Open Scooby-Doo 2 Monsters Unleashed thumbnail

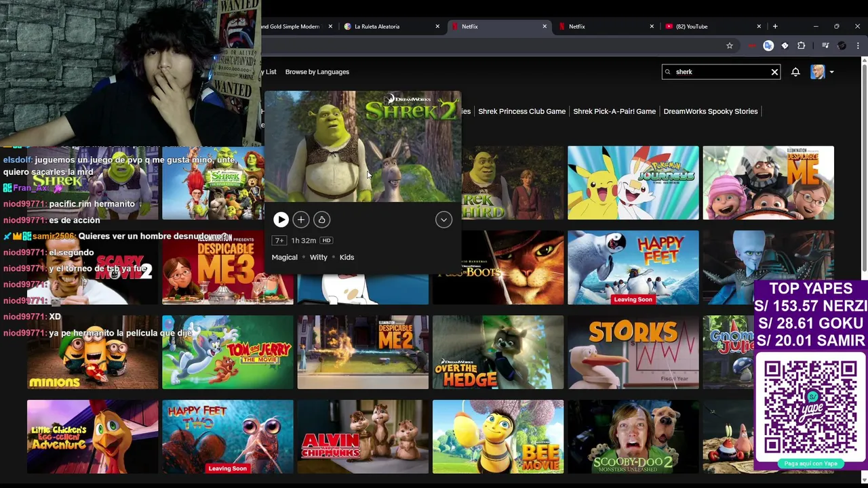tap(633, 437)
